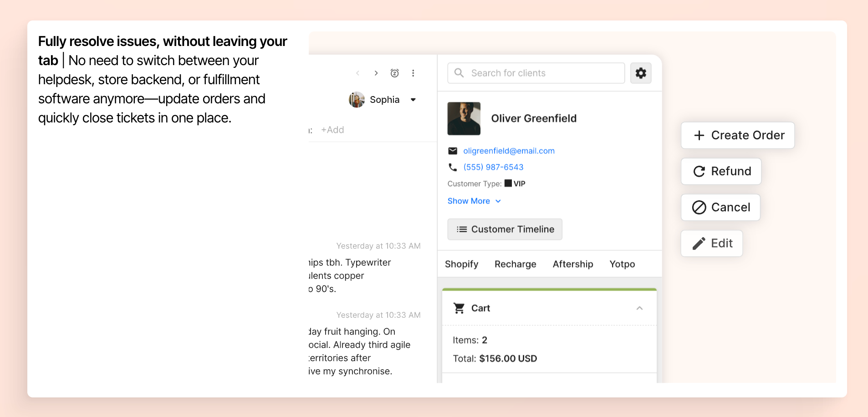
Task: Switch to the Shopify tab
Action: pos(461,264)
